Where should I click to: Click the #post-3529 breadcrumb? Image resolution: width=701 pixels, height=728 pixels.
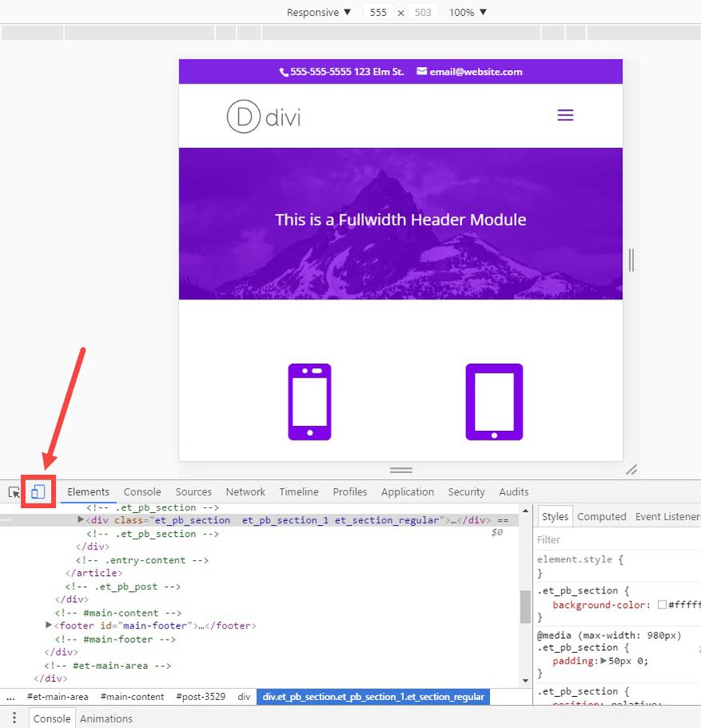(201, 697)
